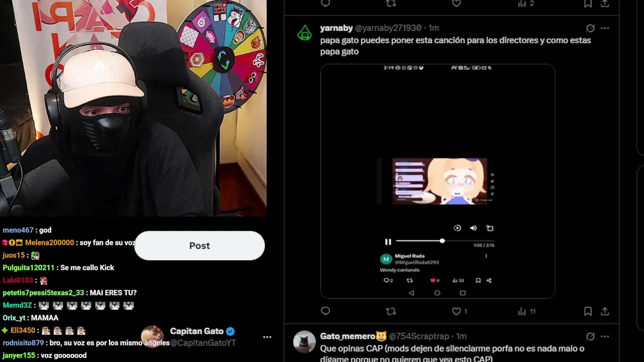Repost yarnaby's tweet
This screenshot has width=644, height=362.
[391, 311]
